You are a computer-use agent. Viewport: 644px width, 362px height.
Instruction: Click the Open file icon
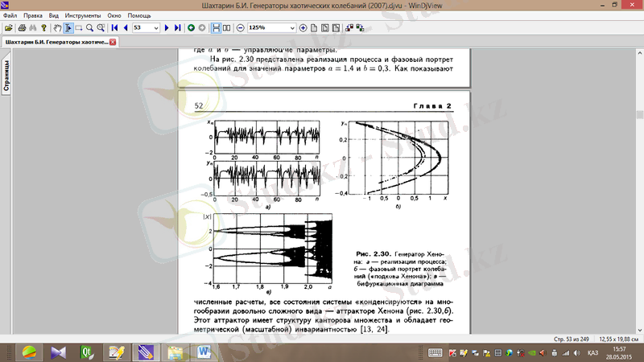click(7, 27)
